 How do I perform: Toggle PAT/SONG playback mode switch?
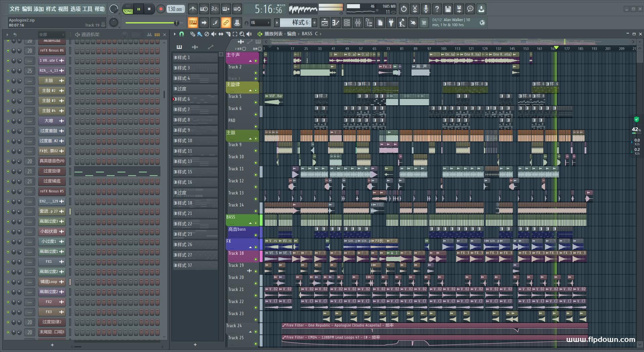(x=128, y=9)
